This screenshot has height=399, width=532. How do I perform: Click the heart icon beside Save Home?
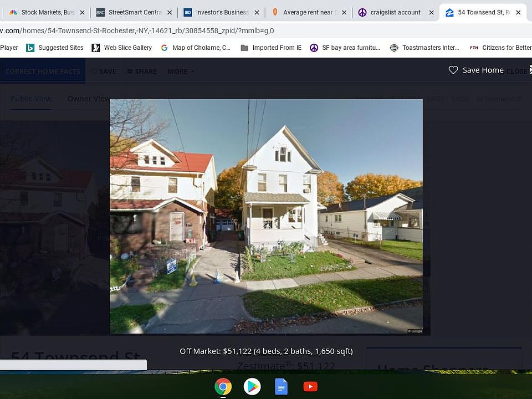pyautogui.click(x=453, y=70)
